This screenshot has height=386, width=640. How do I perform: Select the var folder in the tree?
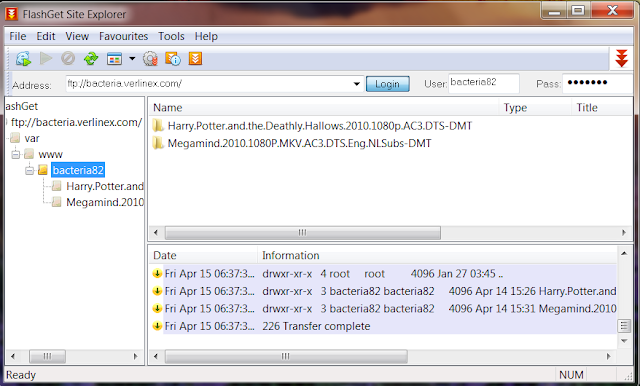tap(32, 138)
